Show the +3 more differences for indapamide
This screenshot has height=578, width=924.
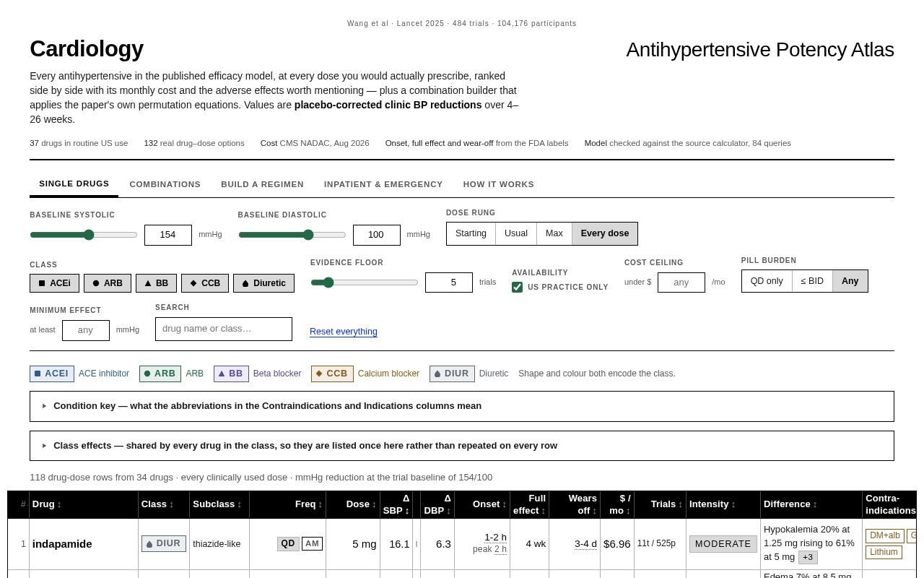point(808,557)
